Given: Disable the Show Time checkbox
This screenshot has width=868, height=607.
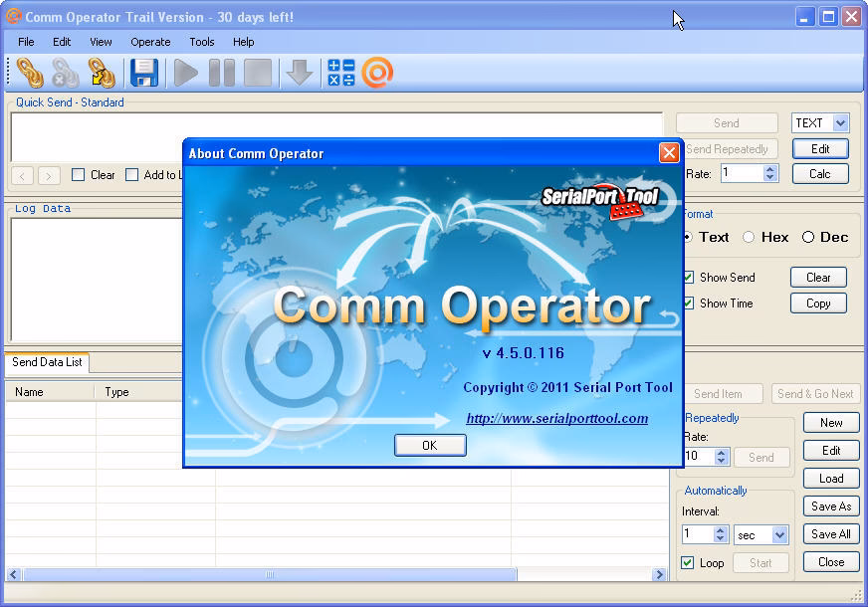Looking at the screenshot, I should [x=688, y=303].
